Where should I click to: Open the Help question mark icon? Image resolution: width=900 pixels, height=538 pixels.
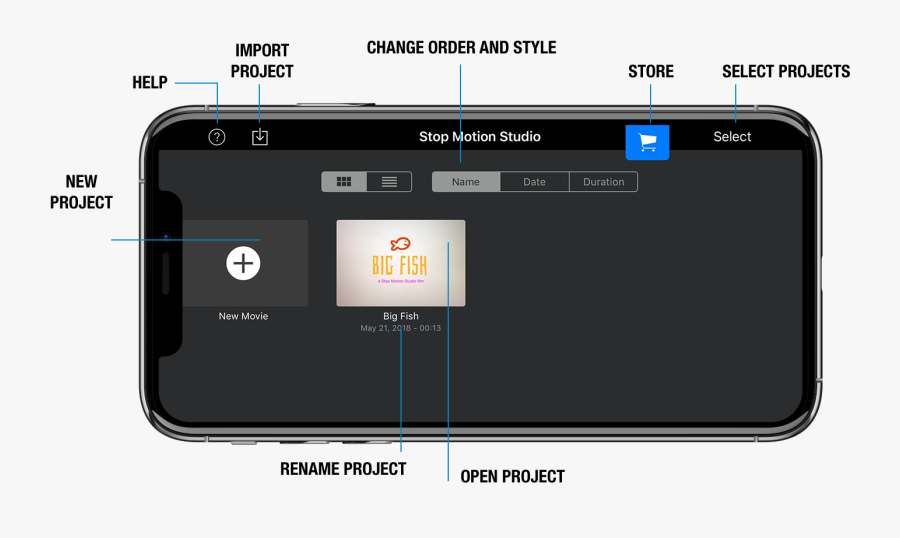click(x=217, y=138)
